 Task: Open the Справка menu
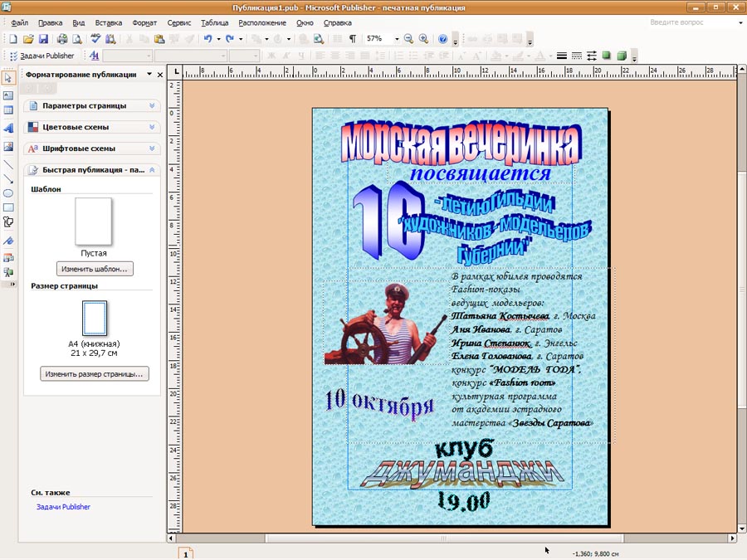(337, 23)
